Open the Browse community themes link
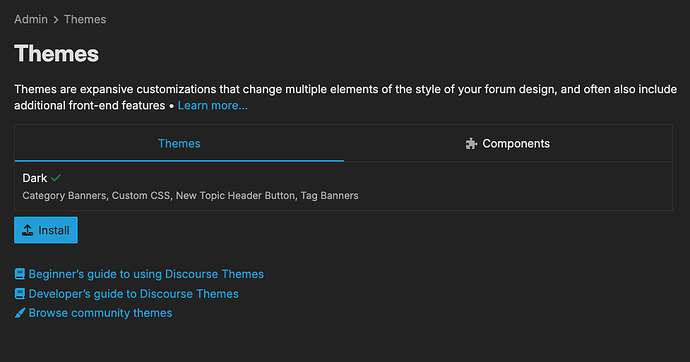The width and height of the screenshot is (690, 362). coord(100,313)
